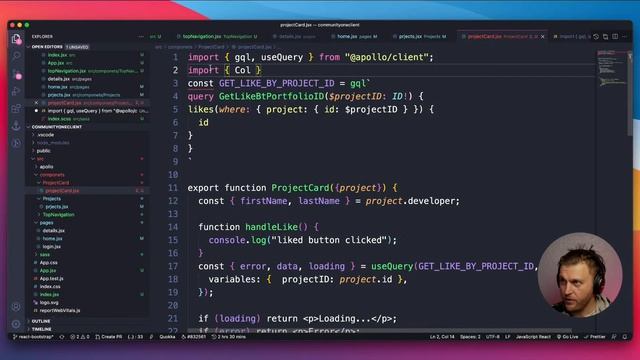This screenshot has width=640, height=360.
Task: Click the Spaces: 2 indentation setting
Action: pos(470,337)
